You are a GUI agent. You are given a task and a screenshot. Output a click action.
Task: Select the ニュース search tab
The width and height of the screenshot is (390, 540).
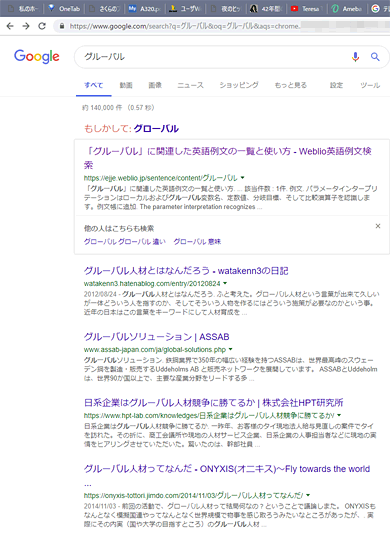coord(190,85)
